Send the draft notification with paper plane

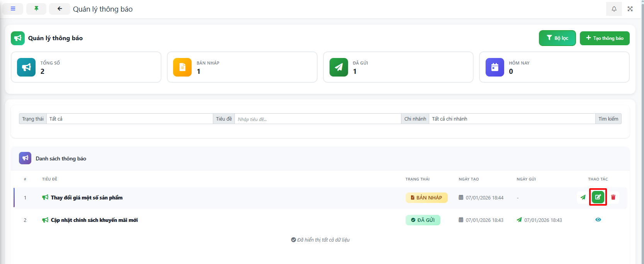pyautogui.click(x=583, y=197)
